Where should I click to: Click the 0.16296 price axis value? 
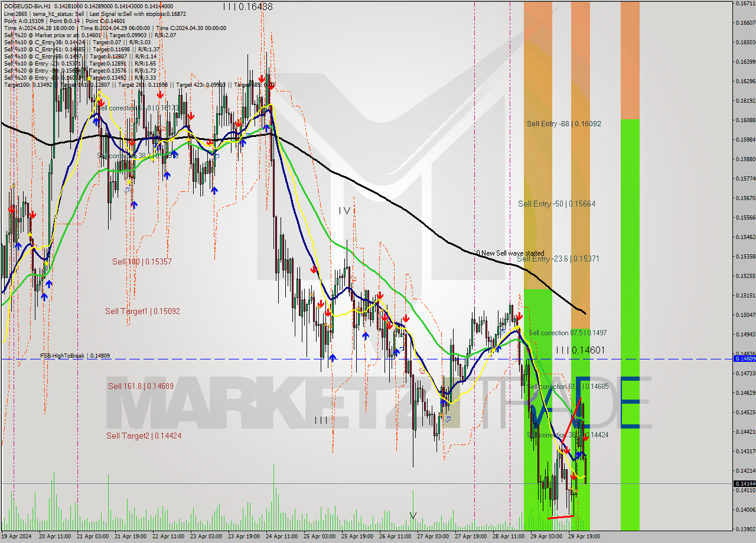point(745,81)
